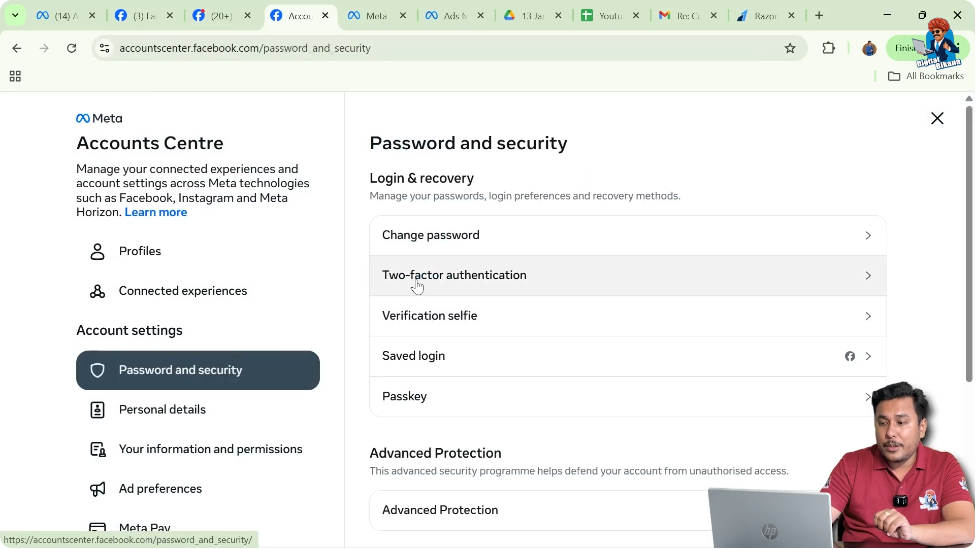Open Advanced Protection option

(627, 510)
